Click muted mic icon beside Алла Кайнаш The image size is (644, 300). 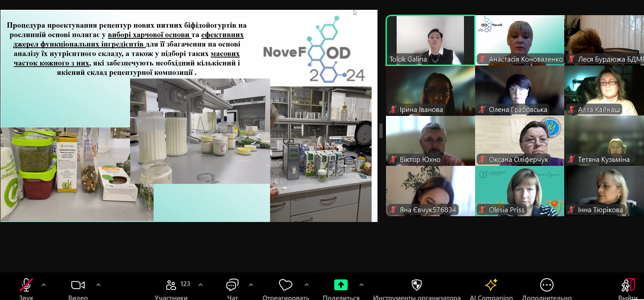[x=571, y=110]
